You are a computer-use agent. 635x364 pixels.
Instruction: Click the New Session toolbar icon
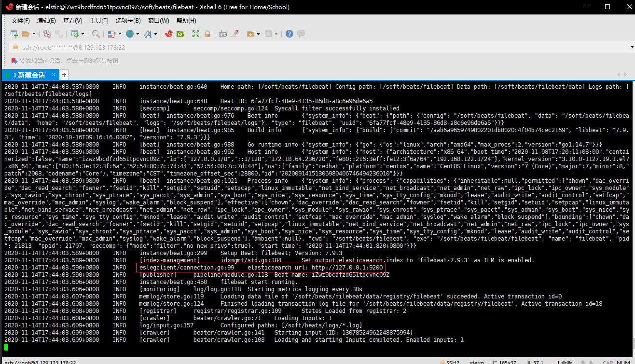pos(14,34)
